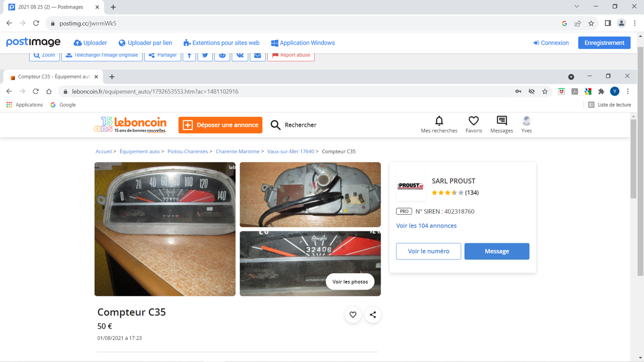Click the McAfee extension icon
Viewport: 644px width, 362px height.
click(561, 92)
